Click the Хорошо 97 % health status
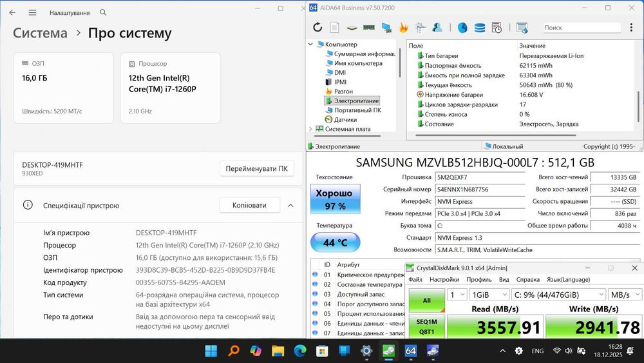 [x=335, y=199]
